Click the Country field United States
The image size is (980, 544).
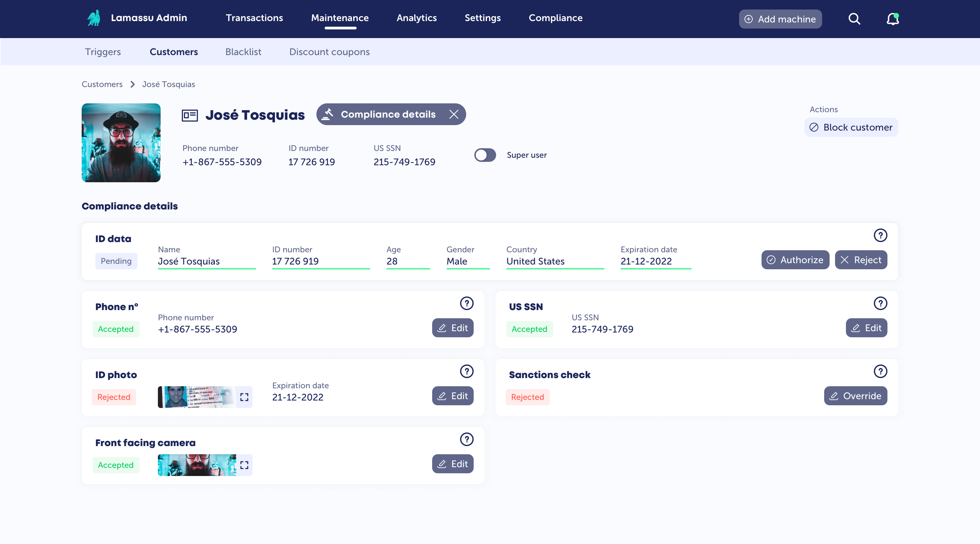coord(554,261)
